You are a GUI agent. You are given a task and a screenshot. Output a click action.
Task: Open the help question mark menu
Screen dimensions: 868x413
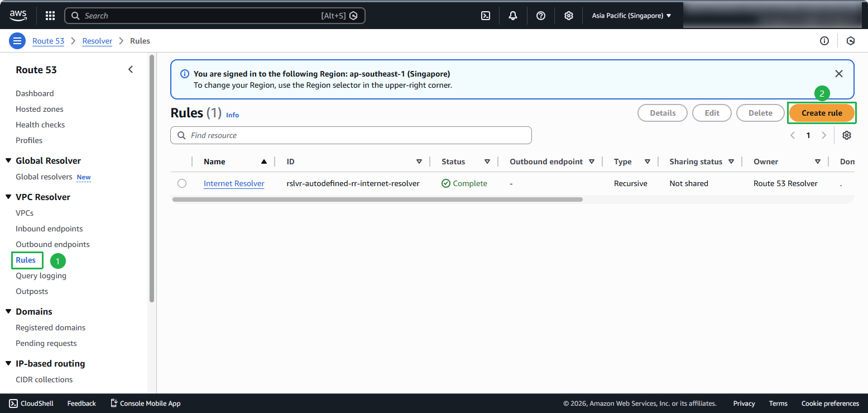540,16
